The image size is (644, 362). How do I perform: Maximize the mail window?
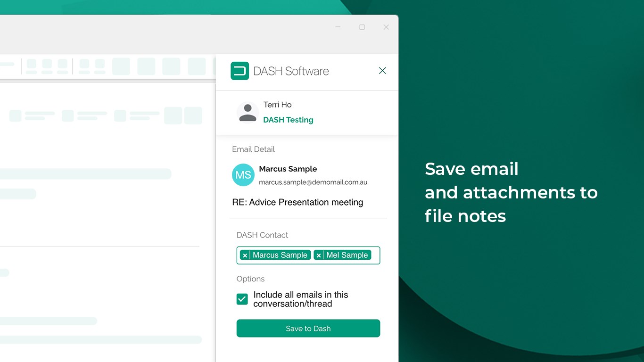click(362, 27)
